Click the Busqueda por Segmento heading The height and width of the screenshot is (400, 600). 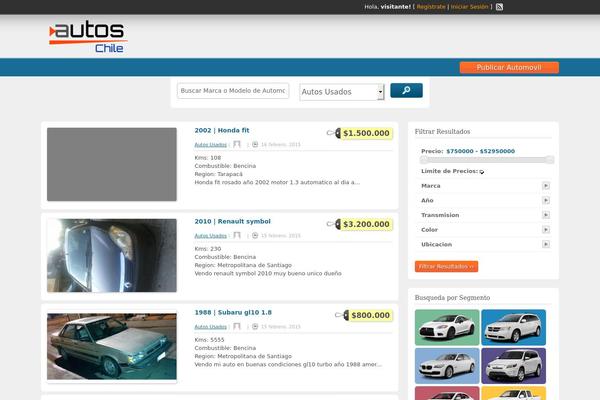click(452, 297)
